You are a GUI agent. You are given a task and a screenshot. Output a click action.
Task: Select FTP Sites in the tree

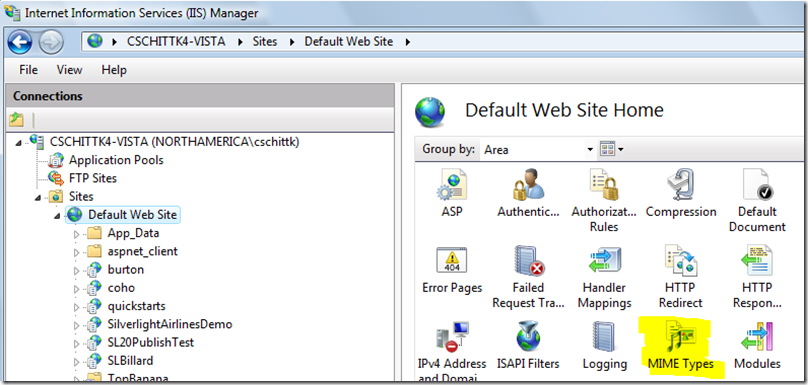point(93,178)
